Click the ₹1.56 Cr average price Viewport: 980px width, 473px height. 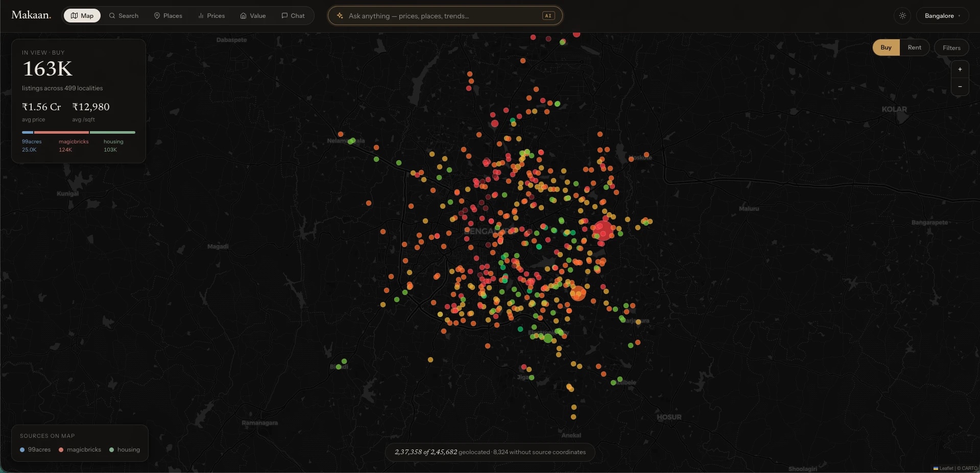click(x=41, y=107)
